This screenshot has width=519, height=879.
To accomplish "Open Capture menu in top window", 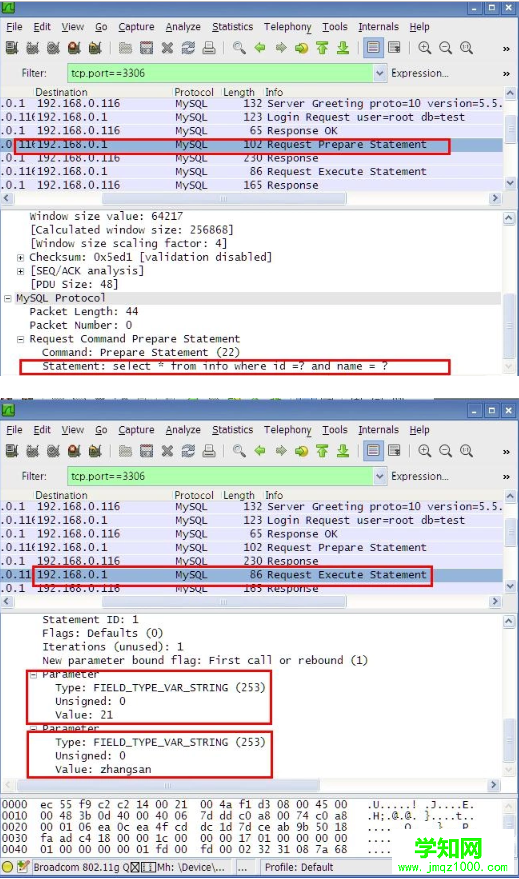I will [136, 27].
